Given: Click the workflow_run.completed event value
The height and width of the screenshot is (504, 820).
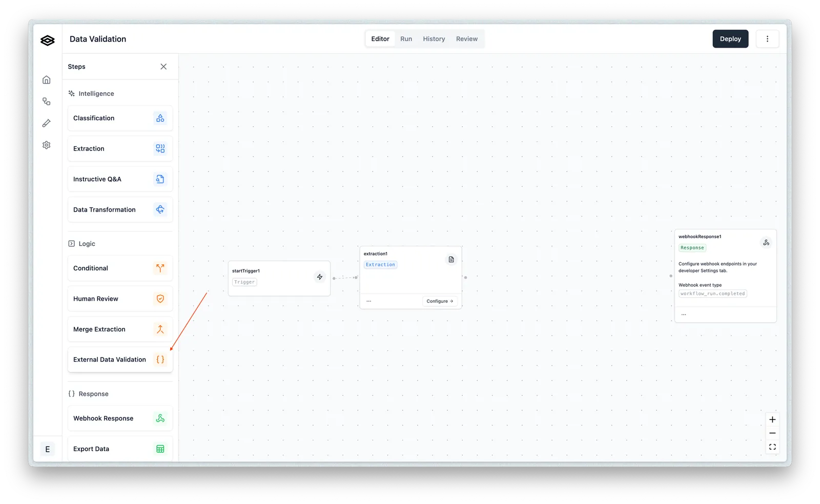Looking at the screenshot, I should tap(713, 294).
